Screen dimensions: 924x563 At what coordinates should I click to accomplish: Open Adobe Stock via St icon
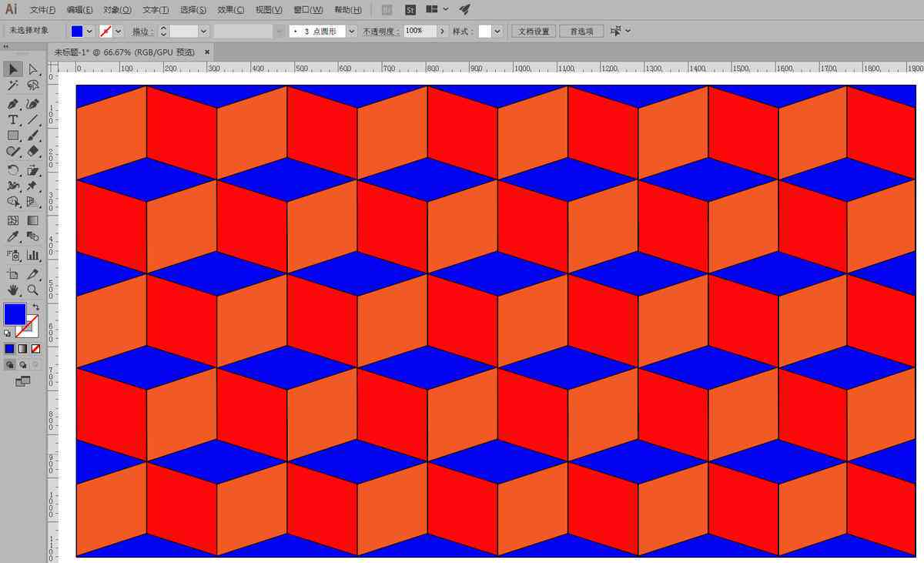[410, 10]
